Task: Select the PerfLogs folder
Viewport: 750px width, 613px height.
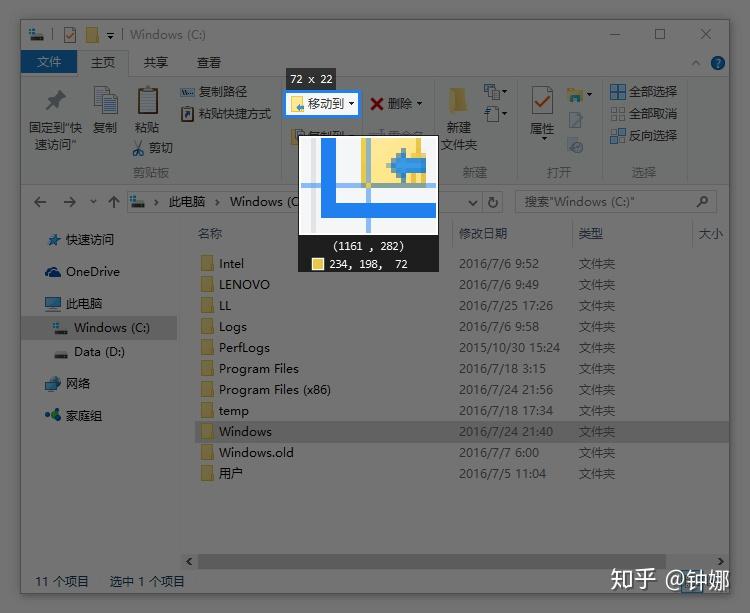Action: (244, 348)
